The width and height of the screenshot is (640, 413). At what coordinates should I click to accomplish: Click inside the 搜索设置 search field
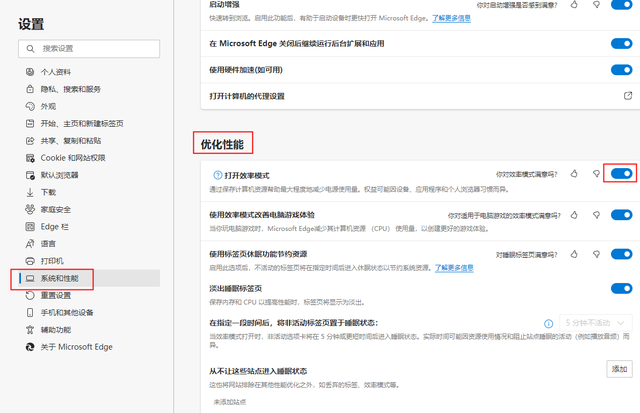[x=89, y=49]
